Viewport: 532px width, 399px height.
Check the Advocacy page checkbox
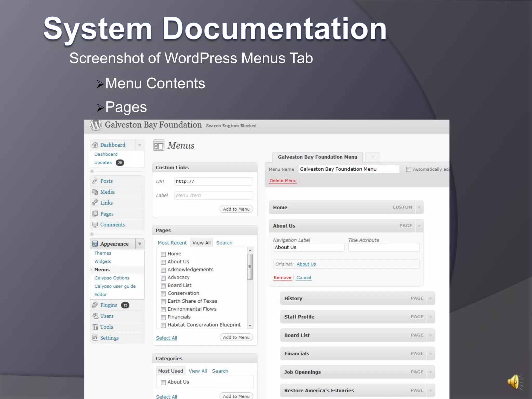coord(163,278)
